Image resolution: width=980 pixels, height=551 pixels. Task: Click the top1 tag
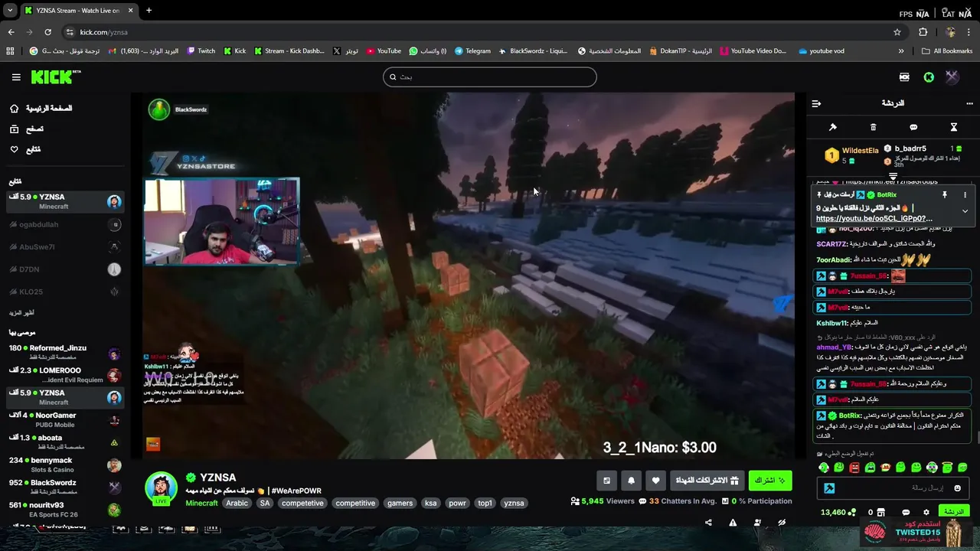tap(485, 503)
